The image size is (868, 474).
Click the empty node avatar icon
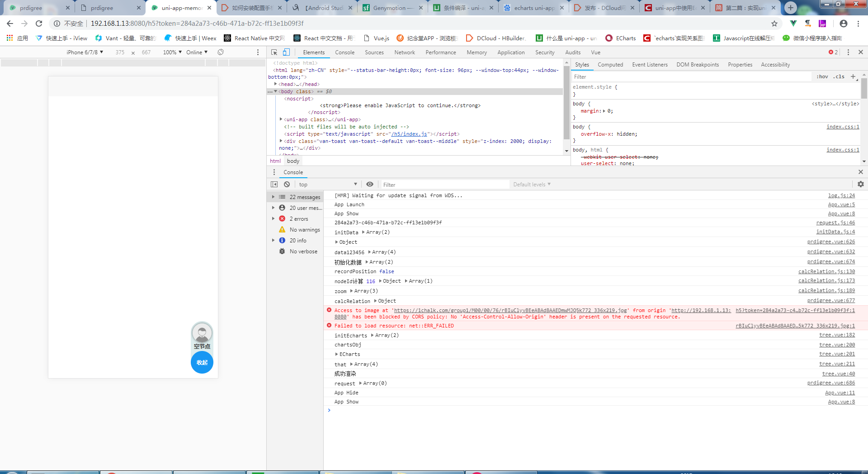pos(202,333)
